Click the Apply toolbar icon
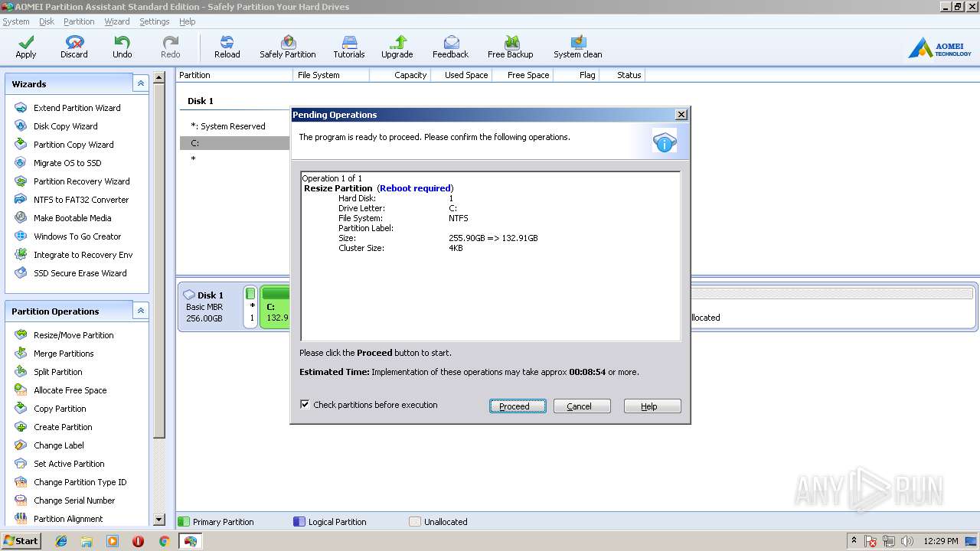 point(26,47)
